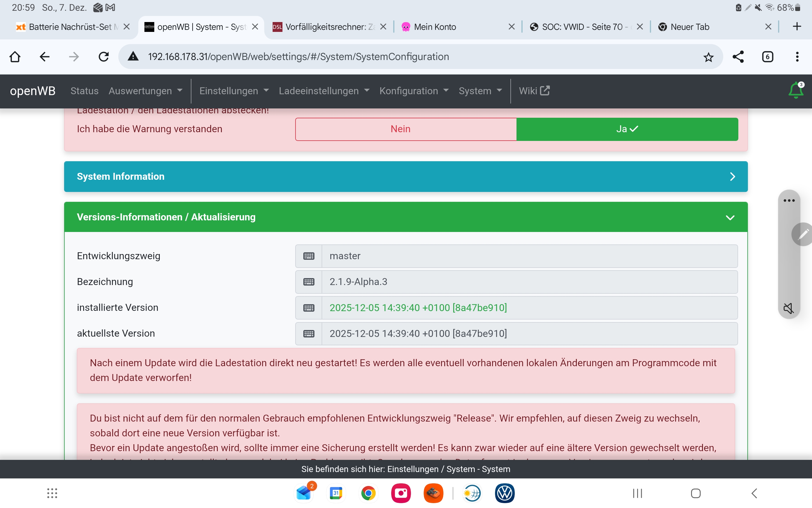The height and width of the screenshot is (508, 812).
Task: Bookmark page with the star icon
Action: point(708,57)
